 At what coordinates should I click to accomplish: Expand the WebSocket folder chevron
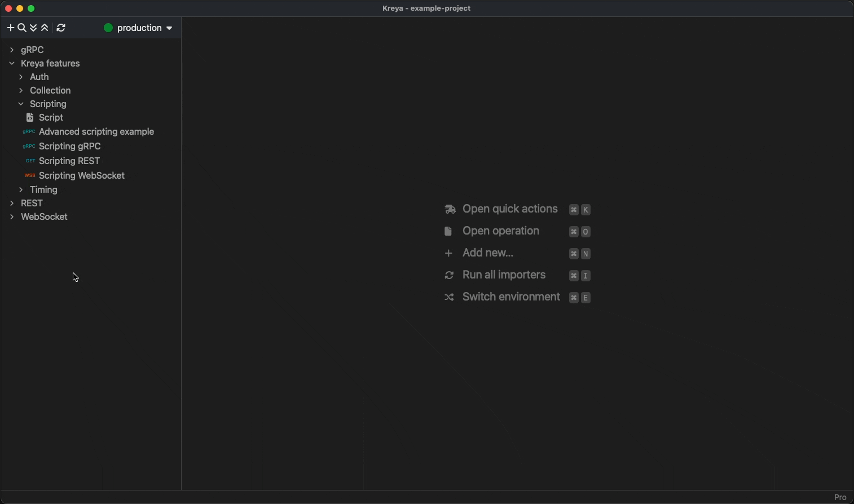pyautogui.click(x=12, y=217)
